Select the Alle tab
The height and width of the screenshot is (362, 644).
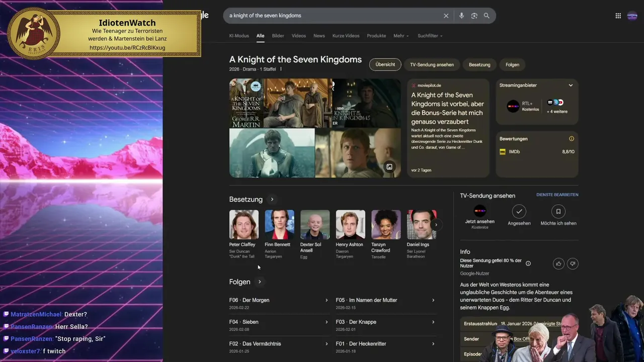click(260, 36)
